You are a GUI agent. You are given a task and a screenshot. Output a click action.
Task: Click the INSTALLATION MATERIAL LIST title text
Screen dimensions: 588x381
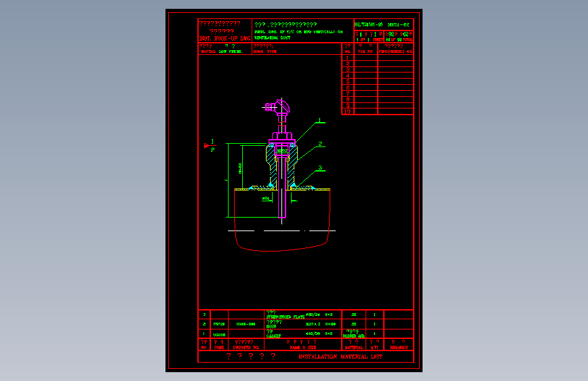click(340, 357)
